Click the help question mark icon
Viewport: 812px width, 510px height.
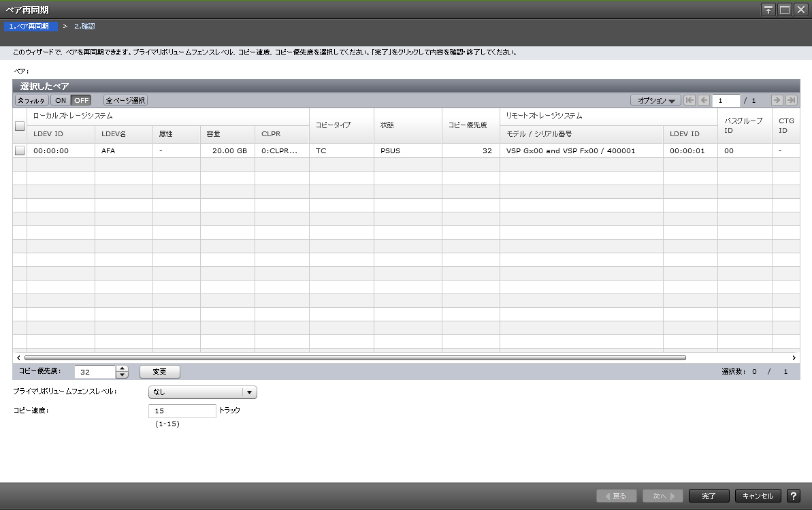point(794,496)
